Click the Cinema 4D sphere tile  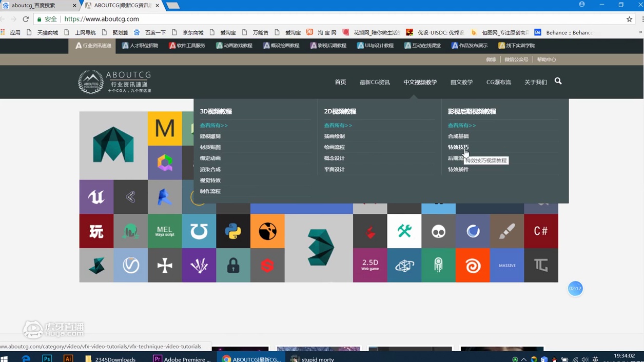pyautogui.click(x=473, y=231)
